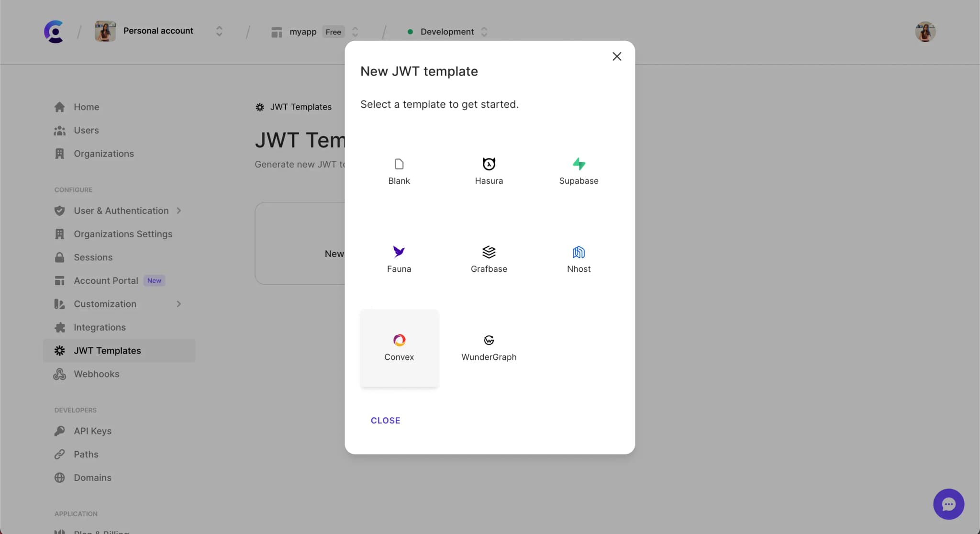
Task: Click the CLOSE button to dismiss dialog
Action: [385, 420]
